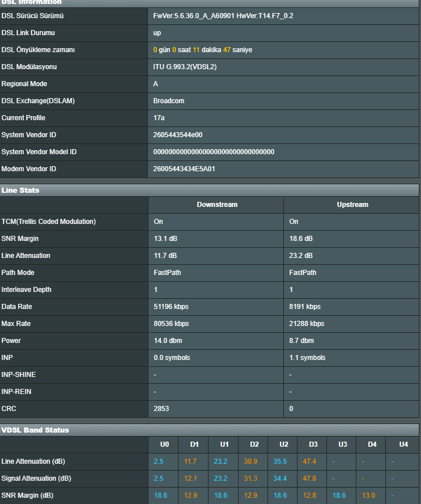421x504 pixels.
Task: Click the upstream INP 1.1 symbols value
Action: (307, 358)
